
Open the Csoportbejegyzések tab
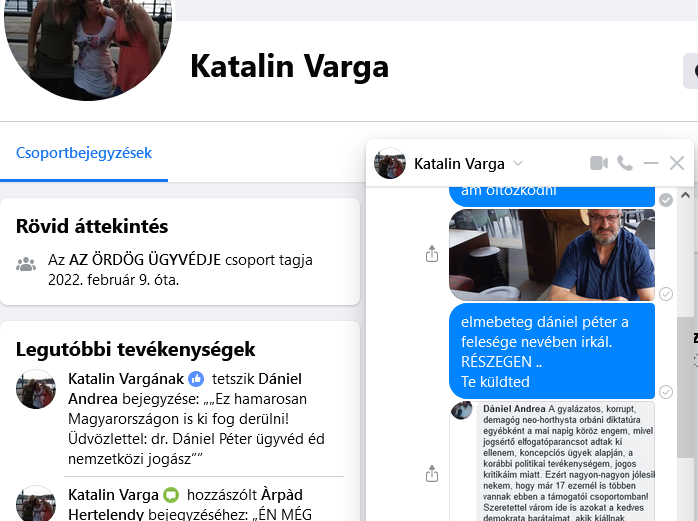click(x=84, y=153)
